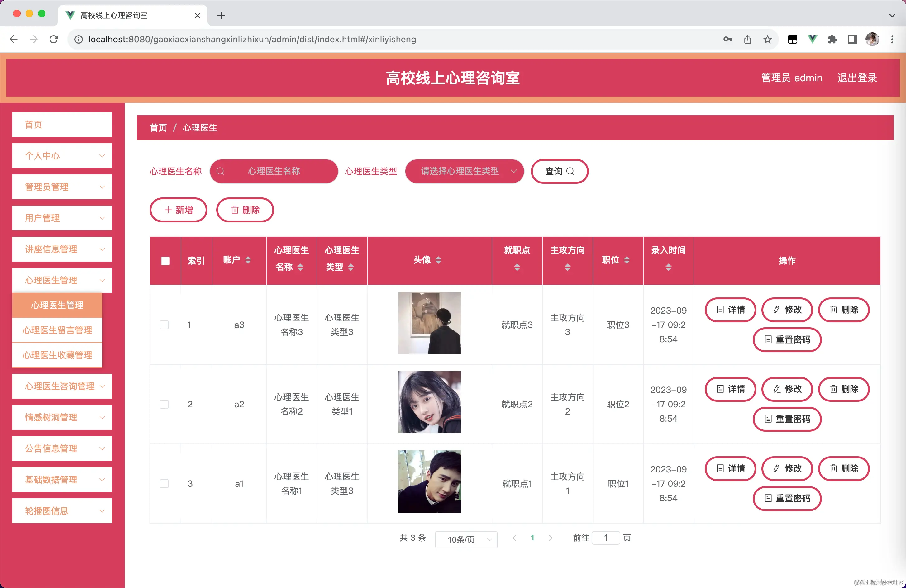
Task: Expand the 个人中心 sidebar menu
Action: pyautogui.click(x=62, y=156)
